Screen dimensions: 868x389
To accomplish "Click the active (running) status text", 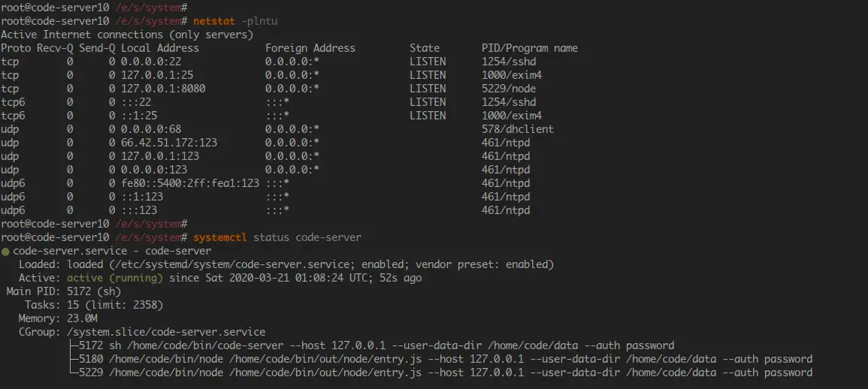I will click(x=115, y=278).
